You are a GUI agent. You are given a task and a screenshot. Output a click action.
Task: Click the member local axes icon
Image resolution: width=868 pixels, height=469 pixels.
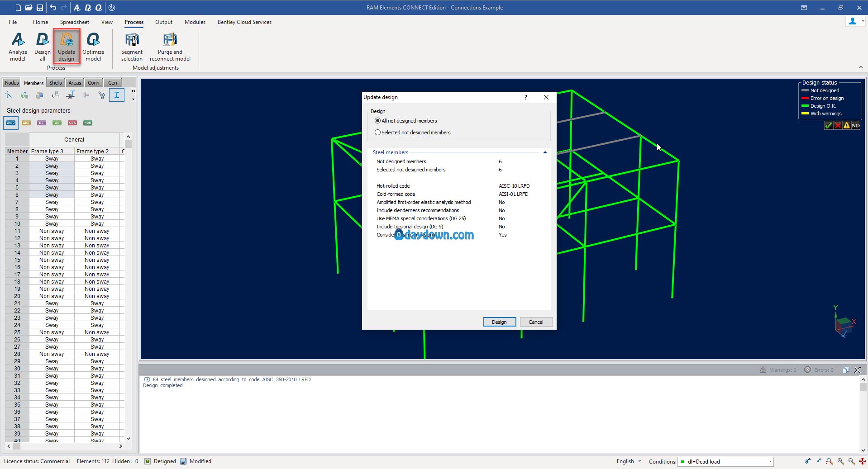coord(55,95)
